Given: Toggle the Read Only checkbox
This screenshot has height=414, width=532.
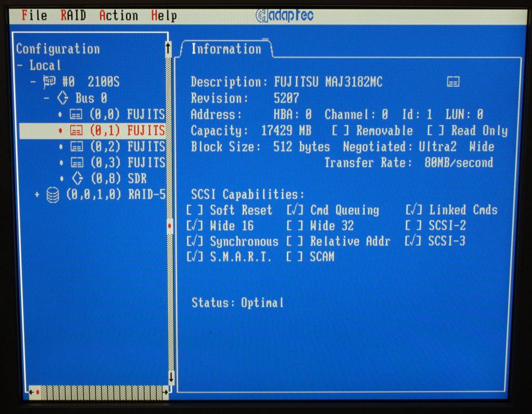Looking at the screenshot, I should [x=435, y=130].
